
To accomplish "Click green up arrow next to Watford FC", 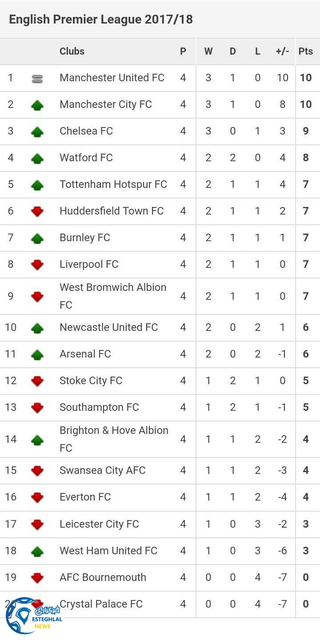I will (x=37, y=159).
